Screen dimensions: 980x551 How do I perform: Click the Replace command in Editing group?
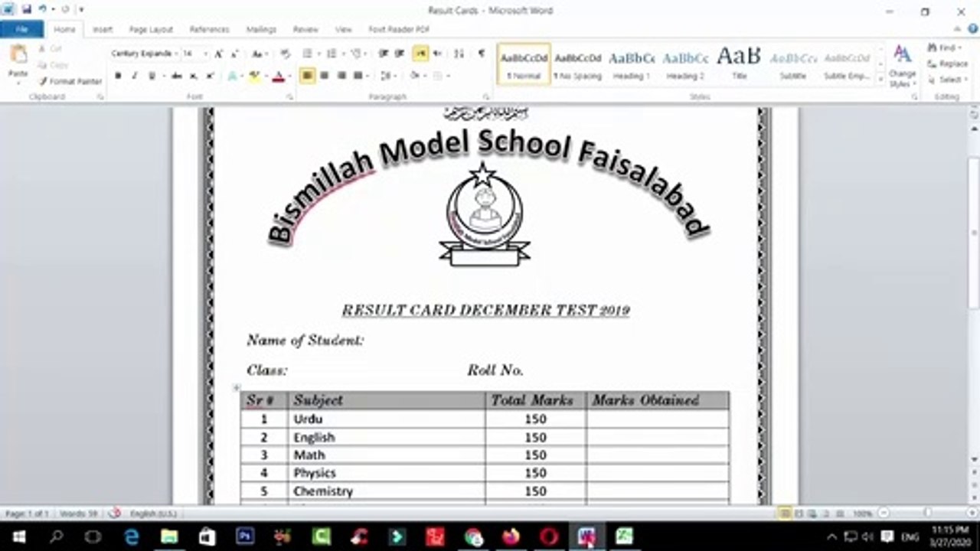pyautogui.click(x=948, y=64)
